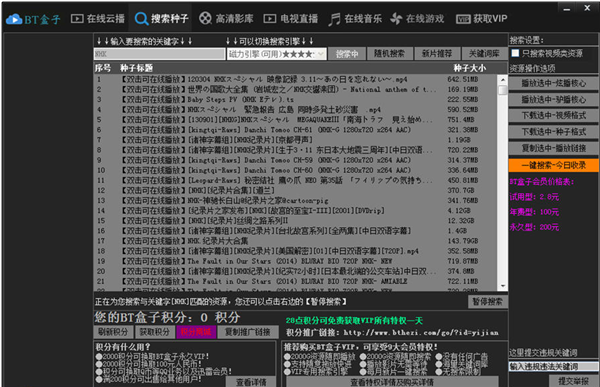This screenshot has height=387, width=600.
Task: Click the results list scrollbar down arrow
Action: coord(503,286)
